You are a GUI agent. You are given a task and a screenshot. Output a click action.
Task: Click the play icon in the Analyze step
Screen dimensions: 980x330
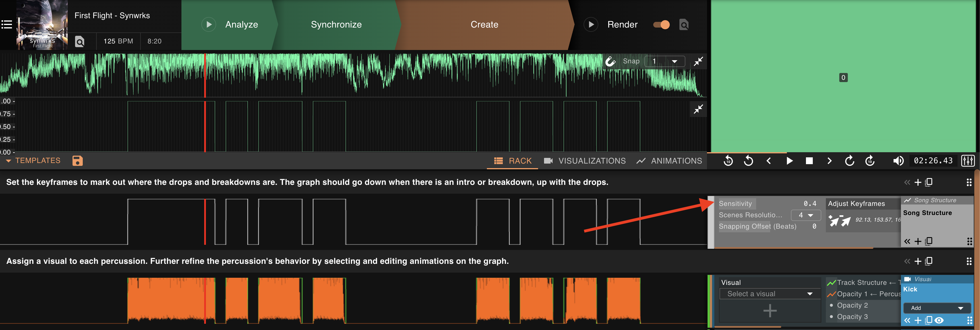pyautogui.click(x=208, y=25)
